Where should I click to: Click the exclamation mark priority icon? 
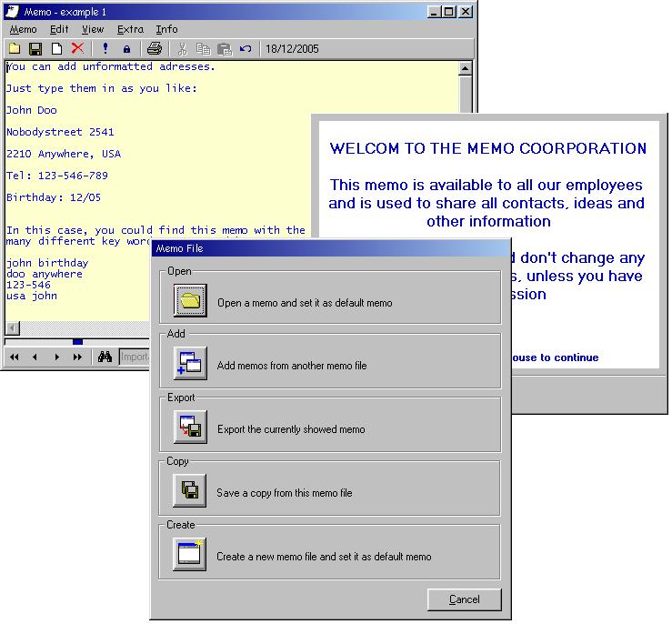[105, 48]
